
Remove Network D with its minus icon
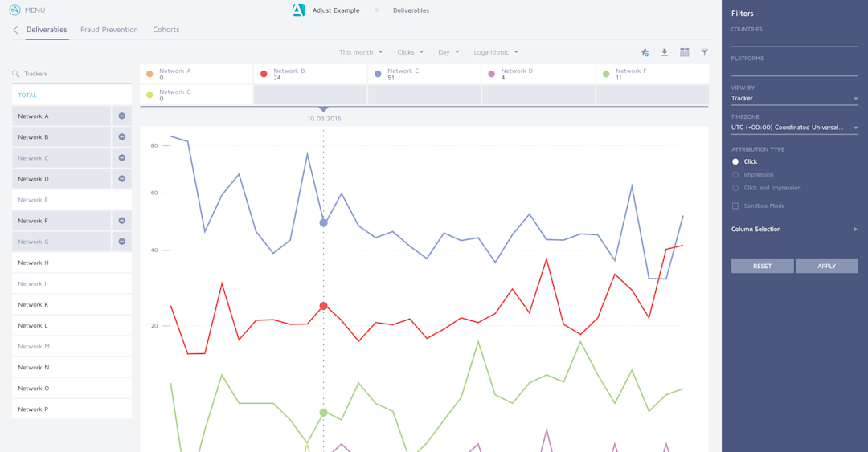pyautogui.click(x=122, y=179)
